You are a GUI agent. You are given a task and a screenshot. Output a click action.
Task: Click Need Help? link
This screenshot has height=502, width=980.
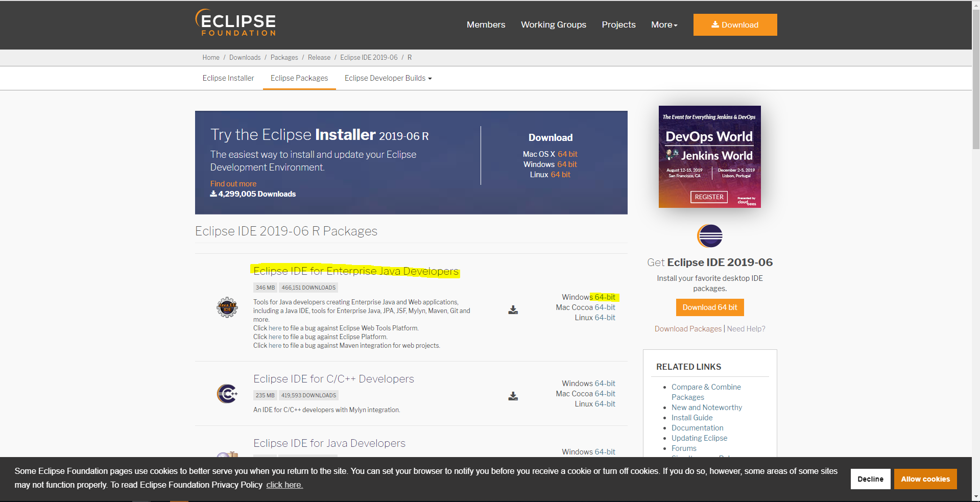point(746,329)
